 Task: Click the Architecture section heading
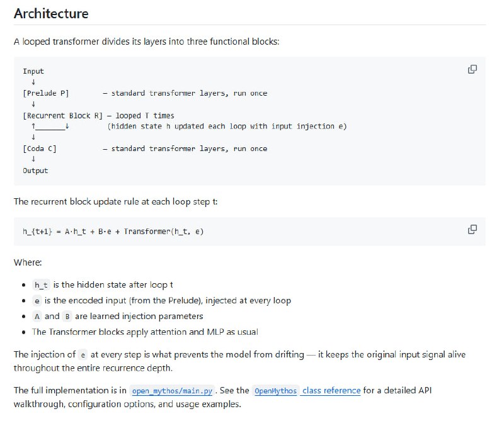pyautogui.click(x=51, y=13)
